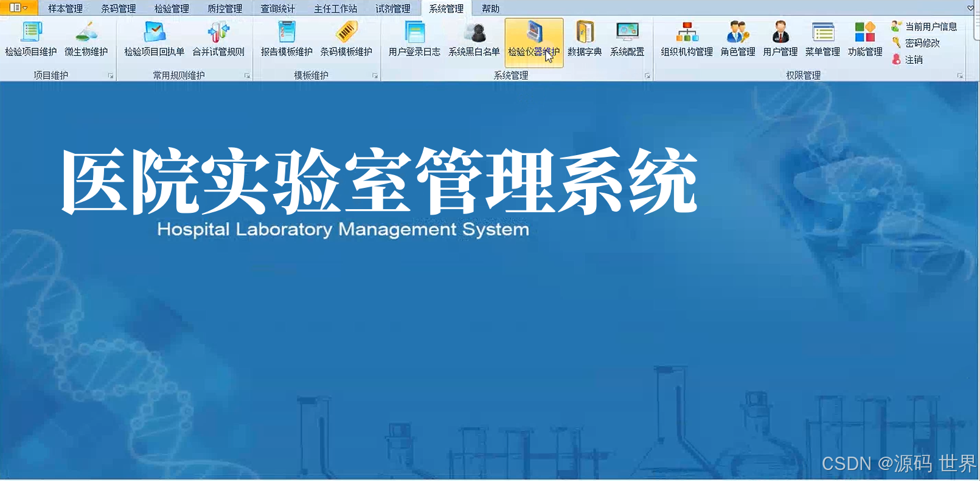Switch to 主任工作站 tab

[x=336, y=9]
